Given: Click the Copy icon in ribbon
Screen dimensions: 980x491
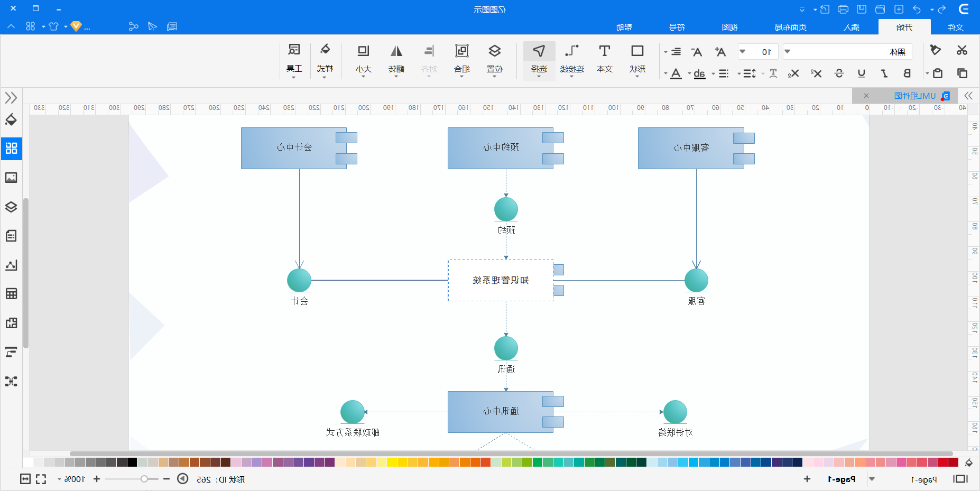Looking at the screenshot, I should pos(962,73).
